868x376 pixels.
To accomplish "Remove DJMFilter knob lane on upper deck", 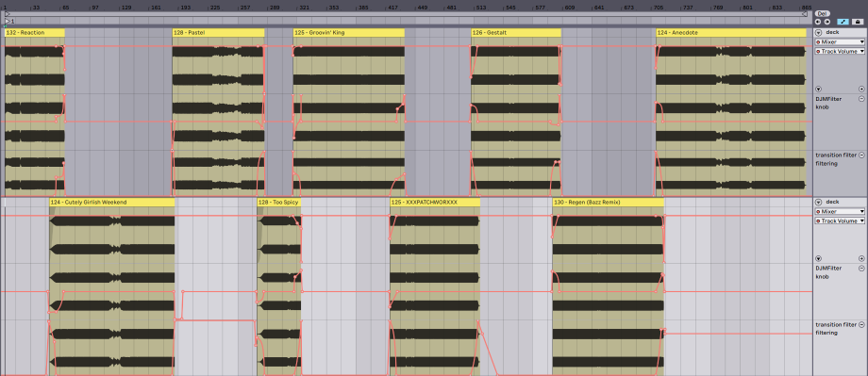I will (861, 99).
